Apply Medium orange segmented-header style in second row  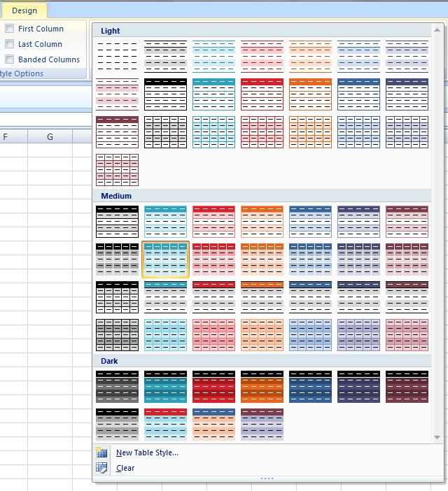click(262, 259)
